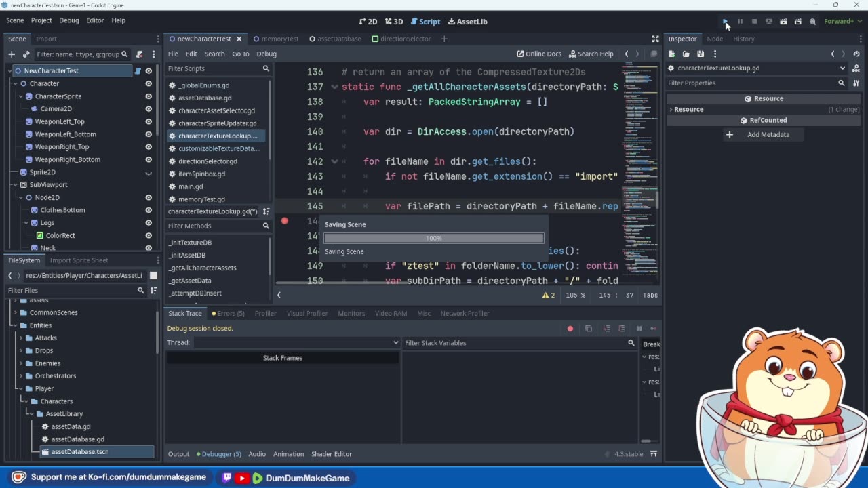
Task: Click the Saving Scene progress bar
Action: pos(434,238)
